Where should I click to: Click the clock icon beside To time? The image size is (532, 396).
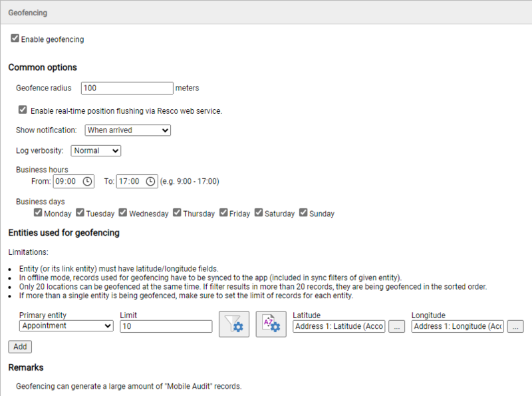150,180
